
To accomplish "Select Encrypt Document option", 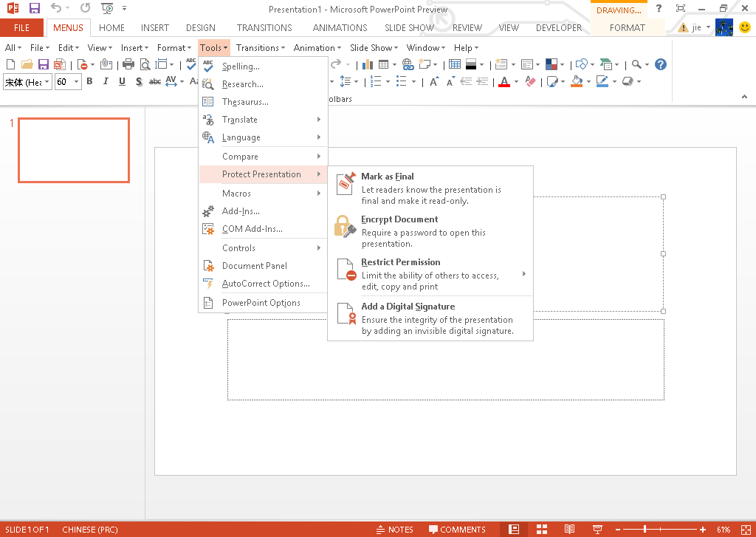I will coord(430,231).
